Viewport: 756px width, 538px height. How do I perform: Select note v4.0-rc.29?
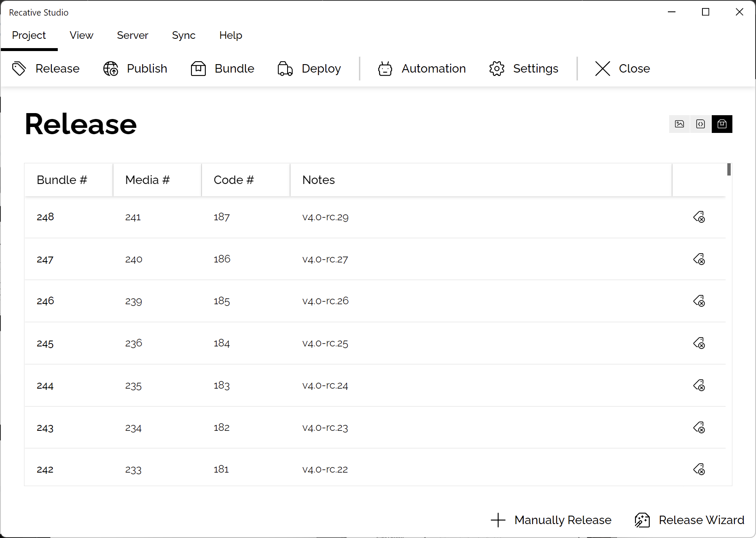[326, 217]
